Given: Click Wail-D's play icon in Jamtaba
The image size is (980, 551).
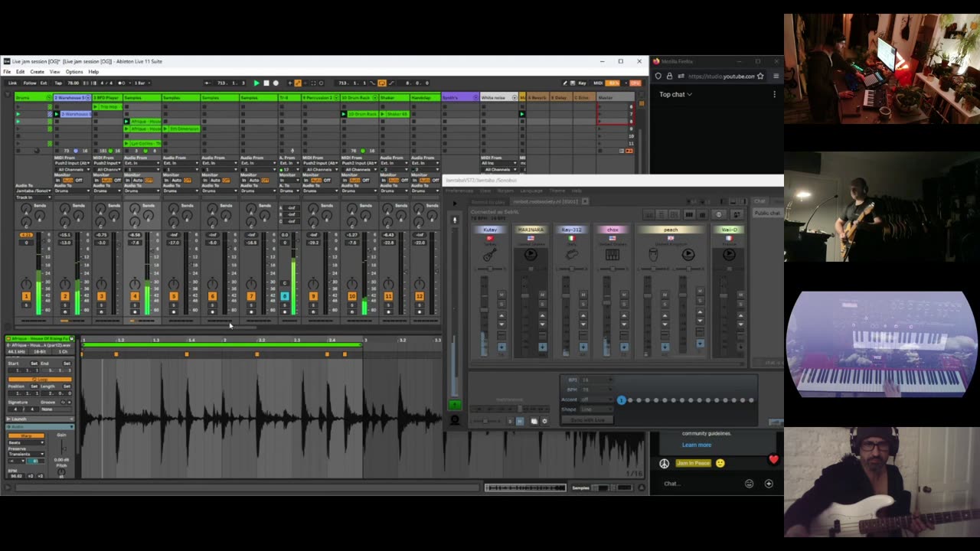Looking at the screenshot, I should [x=728, y=255].
